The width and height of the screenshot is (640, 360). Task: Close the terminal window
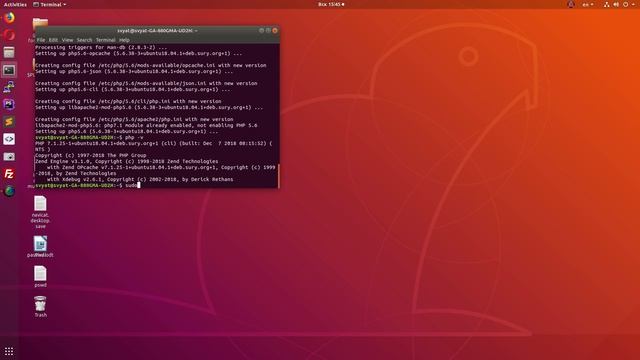[x=275, y=30]
